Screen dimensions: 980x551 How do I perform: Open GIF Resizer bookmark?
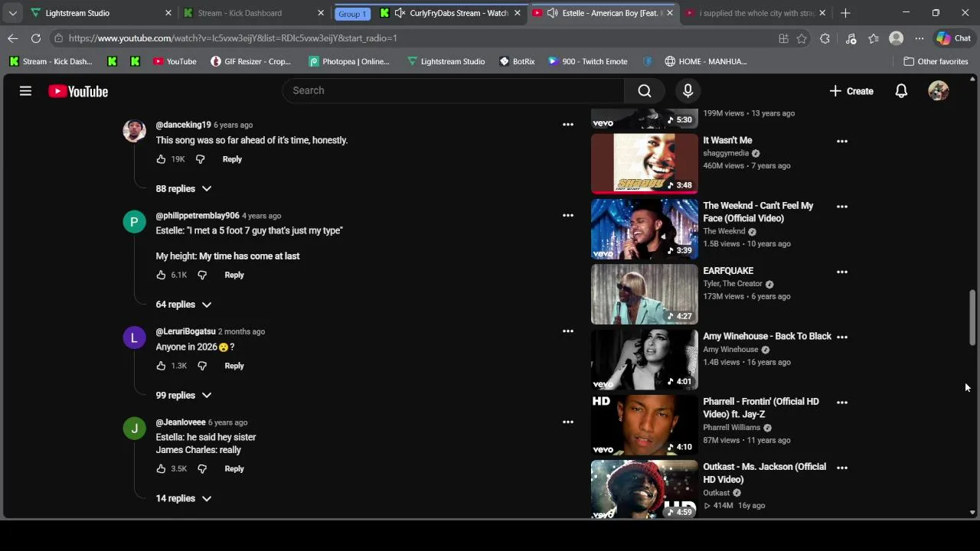tap(250, 61)
